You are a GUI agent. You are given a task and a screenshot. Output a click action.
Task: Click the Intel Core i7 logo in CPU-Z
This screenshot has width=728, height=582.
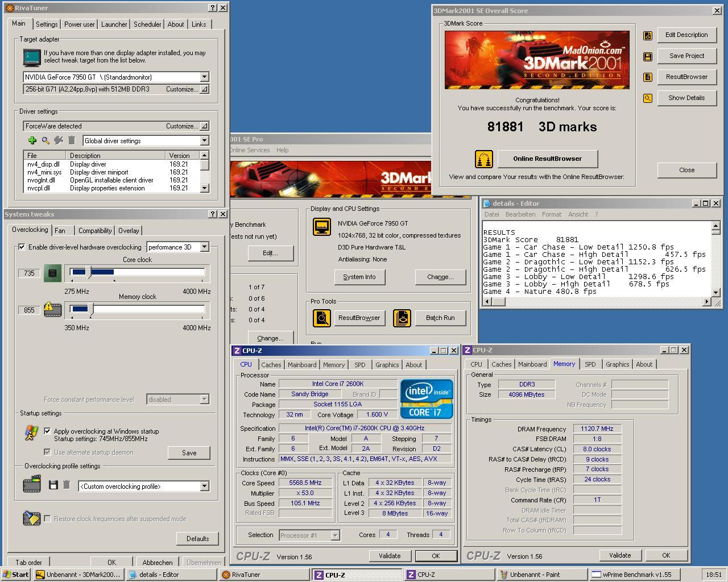tap(427, 398)
